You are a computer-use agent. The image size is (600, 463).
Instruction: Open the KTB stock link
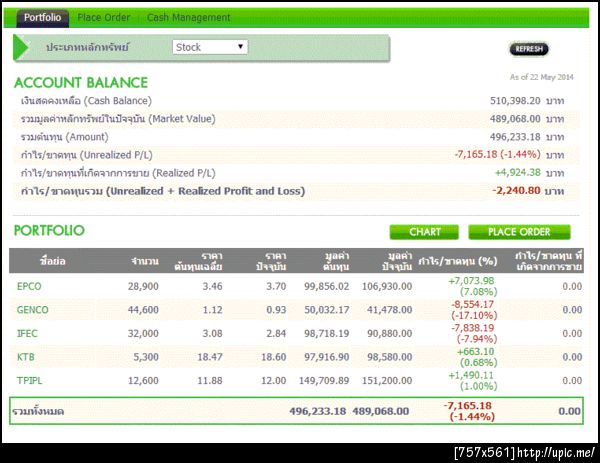pyautogui.click(x=26, y=357)
